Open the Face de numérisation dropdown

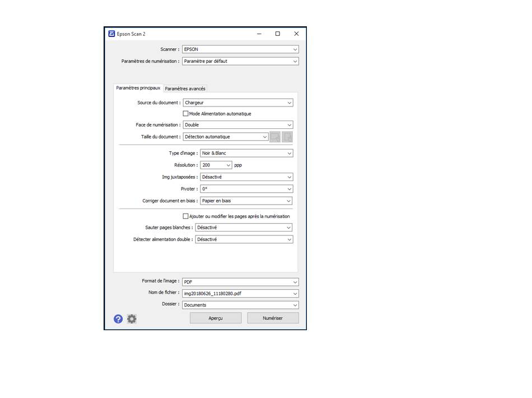[x=238, y=124]
